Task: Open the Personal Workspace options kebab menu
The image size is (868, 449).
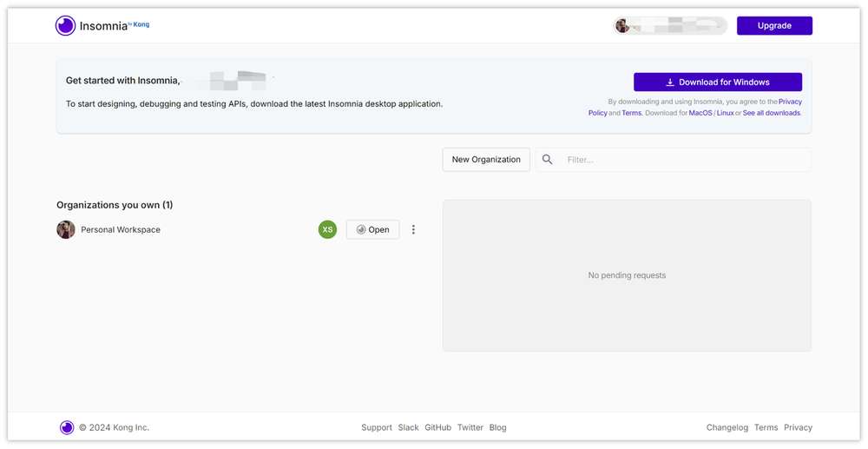Action: pyautogui.click(x=413, y=229)
